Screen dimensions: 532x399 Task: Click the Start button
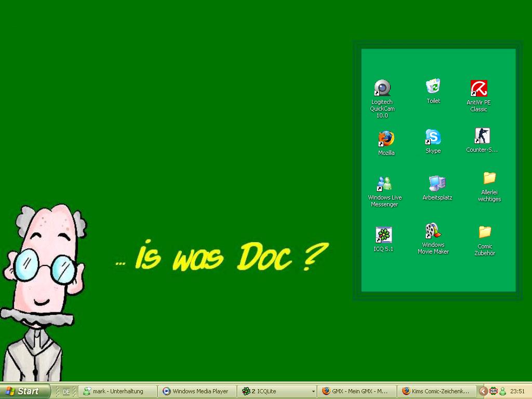(25, 391)
